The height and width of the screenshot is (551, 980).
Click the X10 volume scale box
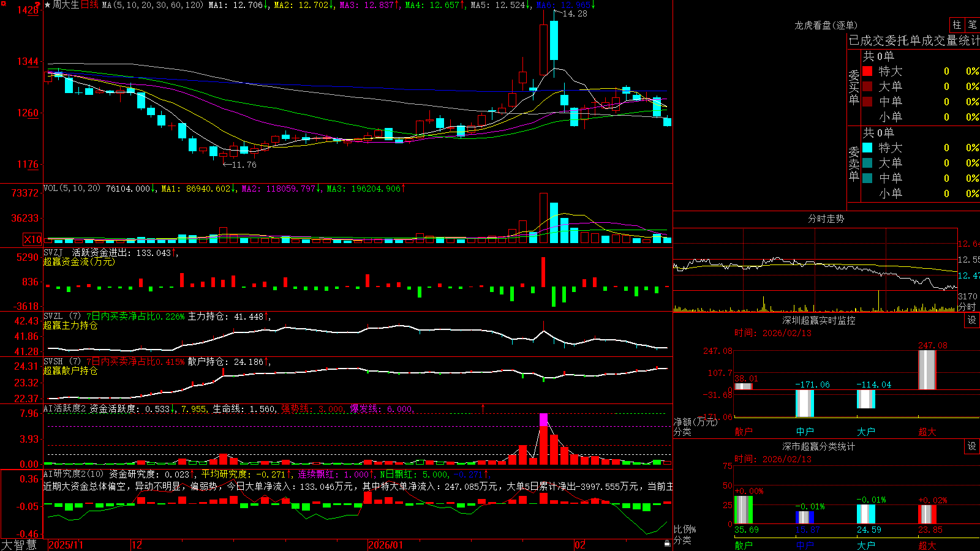click(32, 239)
